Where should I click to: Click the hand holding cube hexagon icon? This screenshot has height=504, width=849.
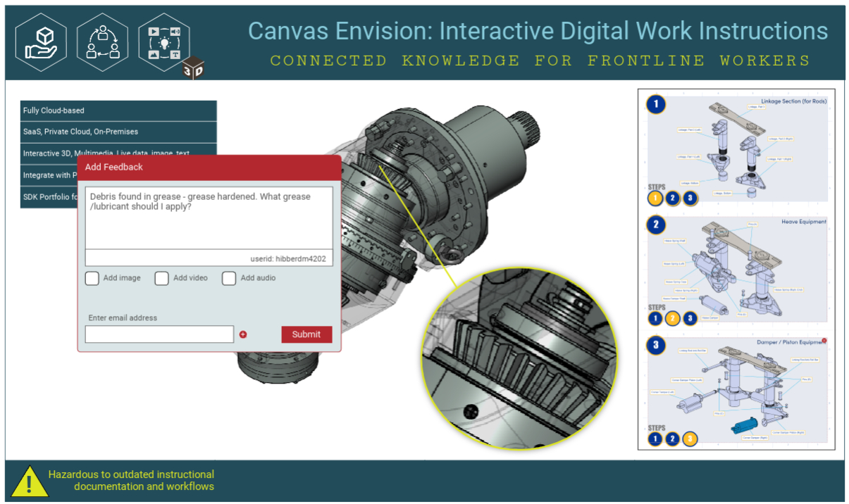click(41, 43)
